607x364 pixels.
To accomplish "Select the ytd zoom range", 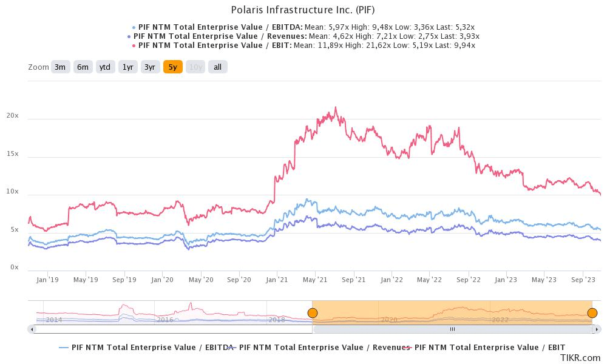I will pyautogui.click(x=104, y=67).
